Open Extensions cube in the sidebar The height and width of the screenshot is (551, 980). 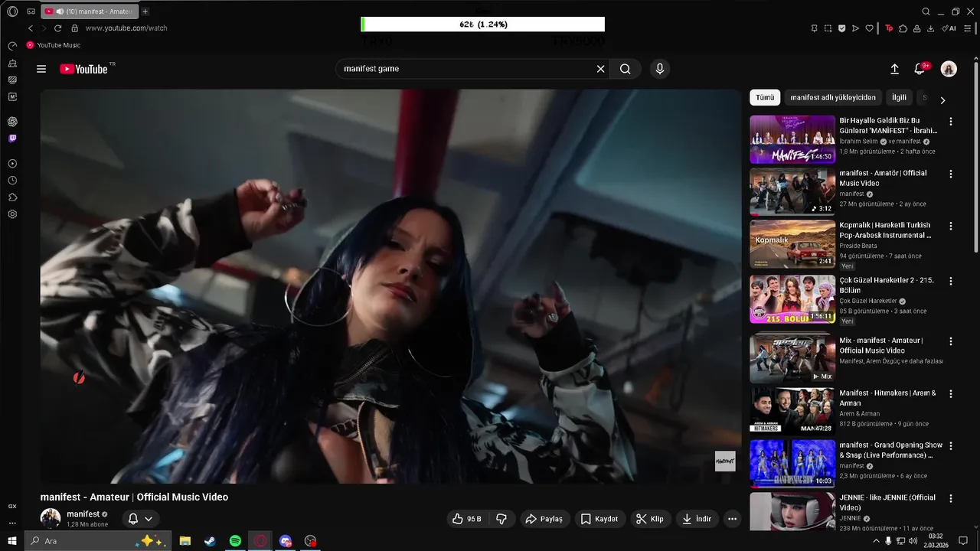[x=12, y=197]
